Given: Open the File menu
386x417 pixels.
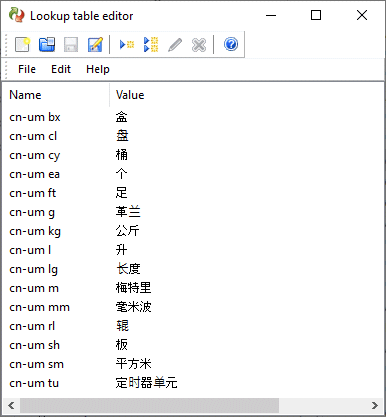Looking at the screenshot, I should click(x=27, y=69).
